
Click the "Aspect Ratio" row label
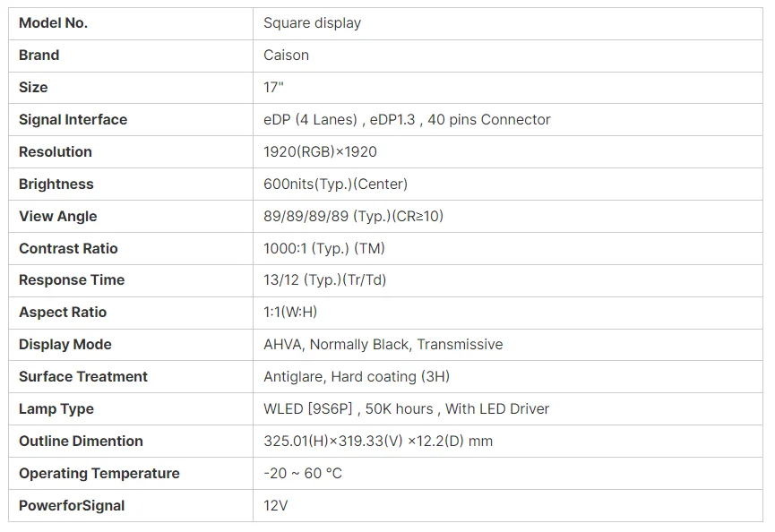point(63,313)
